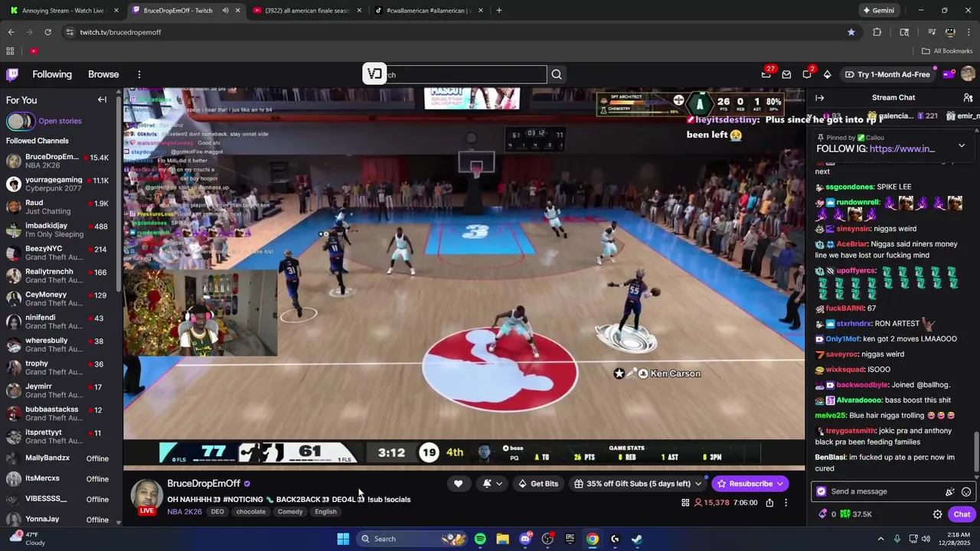Viewport: 980px width, 551px height.
Task: Open the chat-bubble icon with 2 badge
Action: [807, 74]
